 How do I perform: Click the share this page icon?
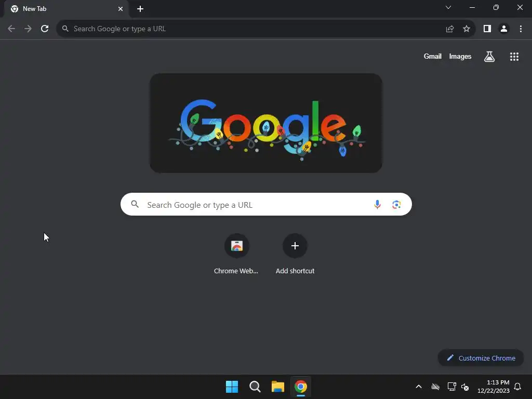450,29
